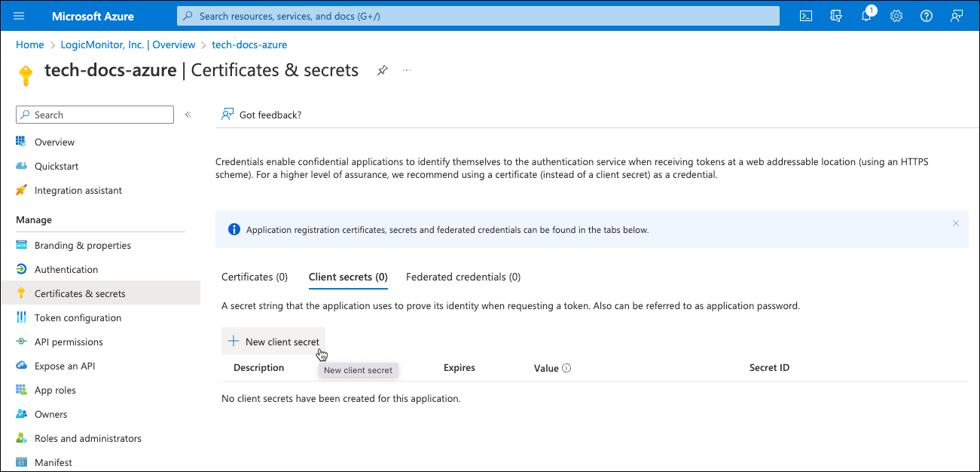Click the Branding & properties icon
This screenshot has height=472, width=980.
tap(21, 245)
